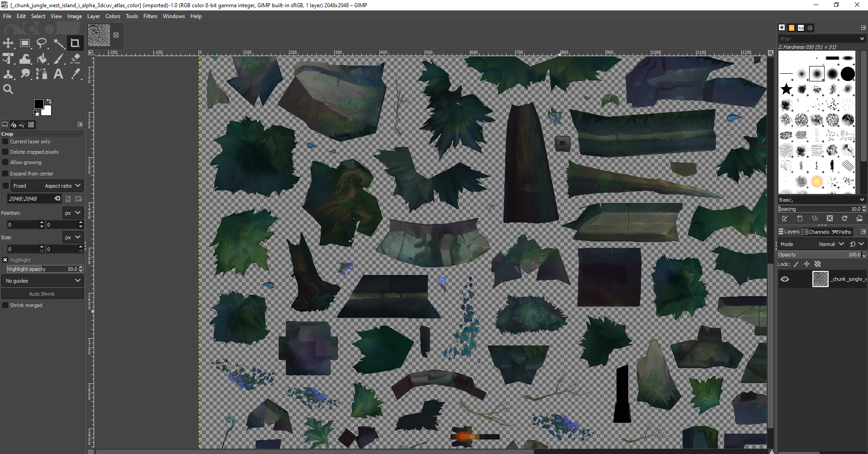Switch to the Channels tab

(816, 232)
